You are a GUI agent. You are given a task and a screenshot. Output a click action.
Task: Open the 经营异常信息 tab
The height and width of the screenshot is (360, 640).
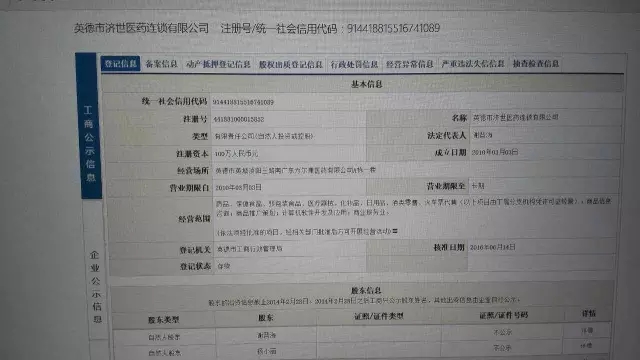click(409, 64)
